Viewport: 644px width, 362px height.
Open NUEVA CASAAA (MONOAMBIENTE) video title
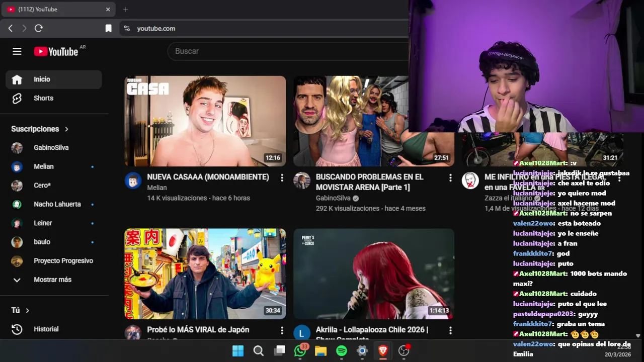[x=208, y=177]
